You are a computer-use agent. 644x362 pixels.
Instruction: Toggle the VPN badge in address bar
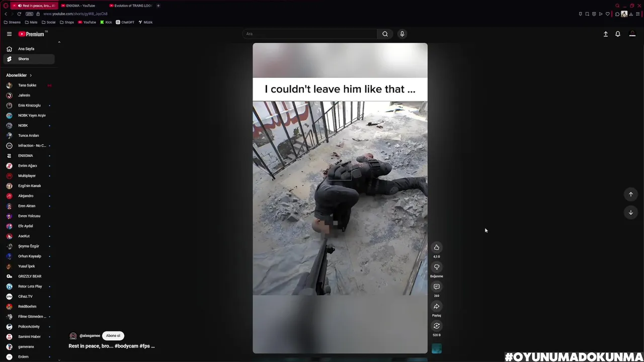tap(30, 14)
